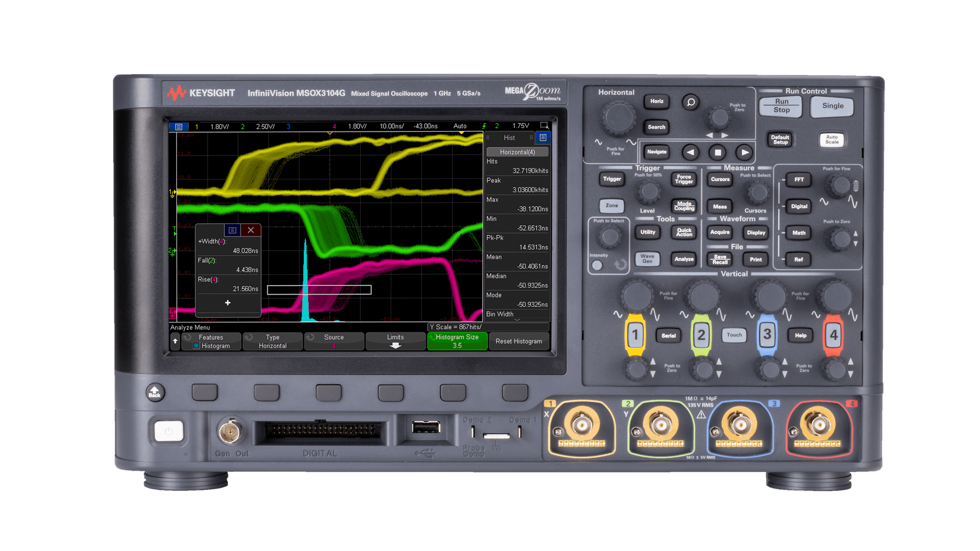Select the channel 2 BNC input connector
Image resolution: width=980 pixels, height=551 pixels.
(x=660, y=424)
